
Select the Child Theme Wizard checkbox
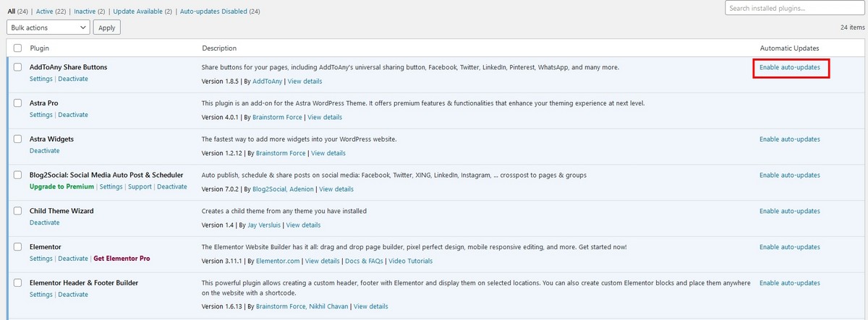[18, 211]
